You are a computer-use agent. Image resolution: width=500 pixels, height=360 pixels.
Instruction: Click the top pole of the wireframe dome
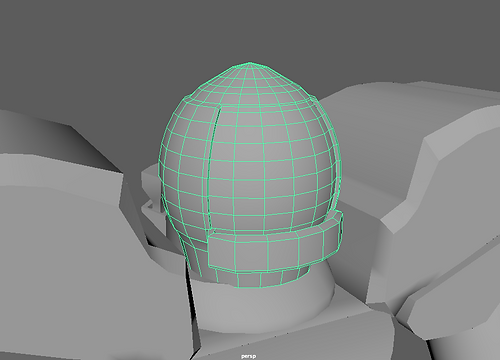point(249,63)
